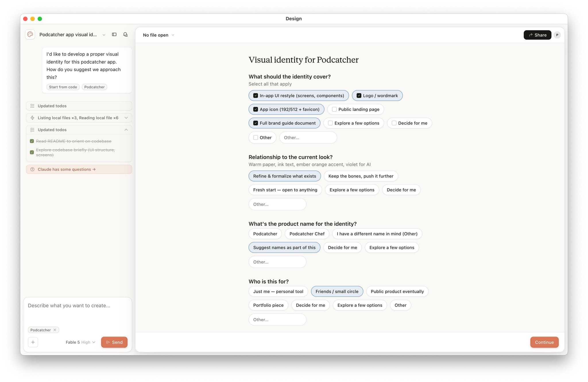588x382 pixels.
Task: Choose Explore a few options for current look
Action: (x=352, y=190)
